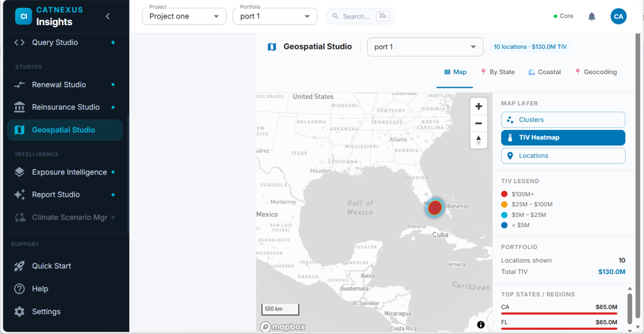Click the Settings link
The width and height of the screenshot is (644, 334).
tap(46, 312)
